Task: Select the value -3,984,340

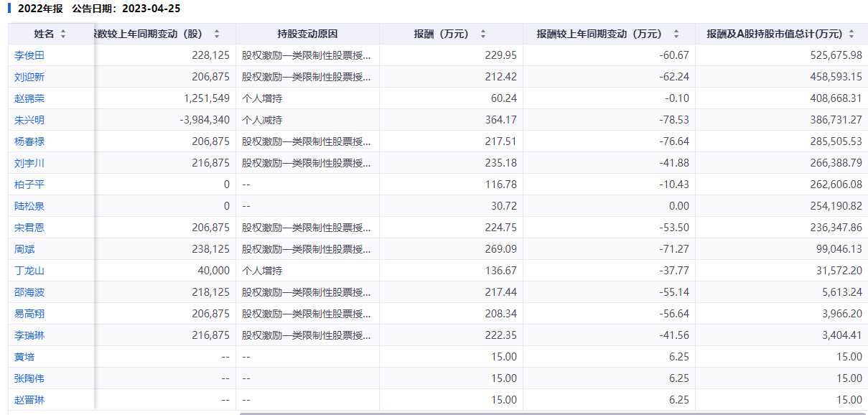Action: 205,120
